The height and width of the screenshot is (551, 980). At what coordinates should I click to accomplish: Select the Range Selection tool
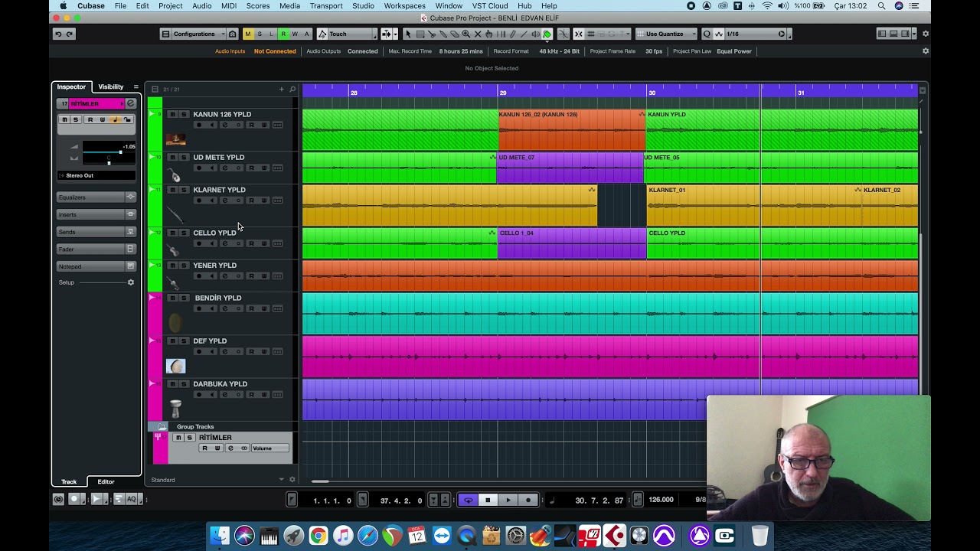click(420, 34)
